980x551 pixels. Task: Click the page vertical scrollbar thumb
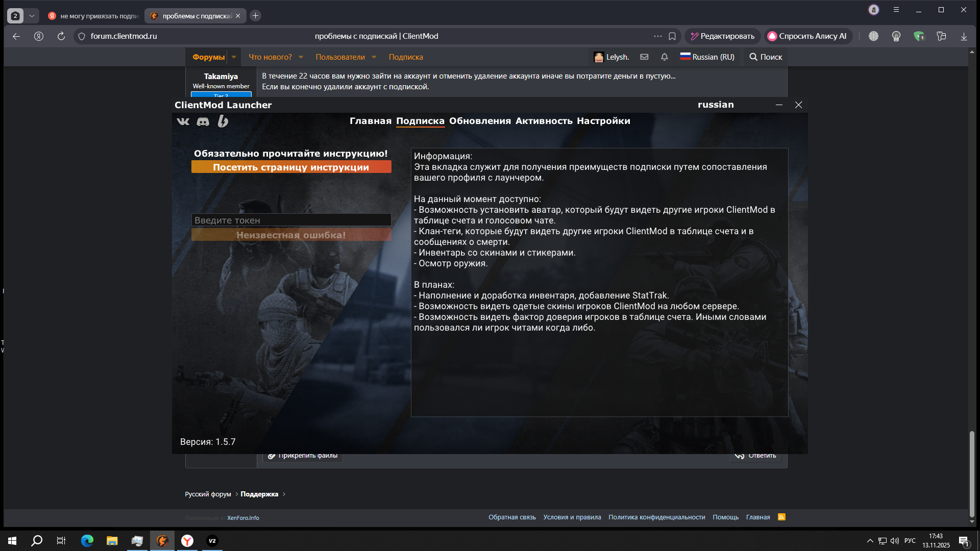(972, 473)
